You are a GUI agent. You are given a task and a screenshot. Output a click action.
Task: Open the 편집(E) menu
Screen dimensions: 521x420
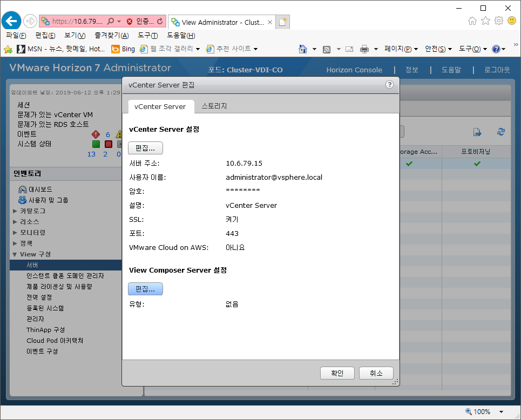click(45, 35)
